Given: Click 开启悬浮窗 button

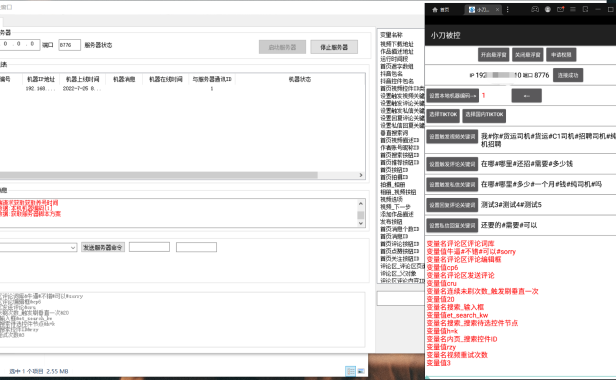Looking at the screenshot, I should pyautogui.click(x=493, y=55).
